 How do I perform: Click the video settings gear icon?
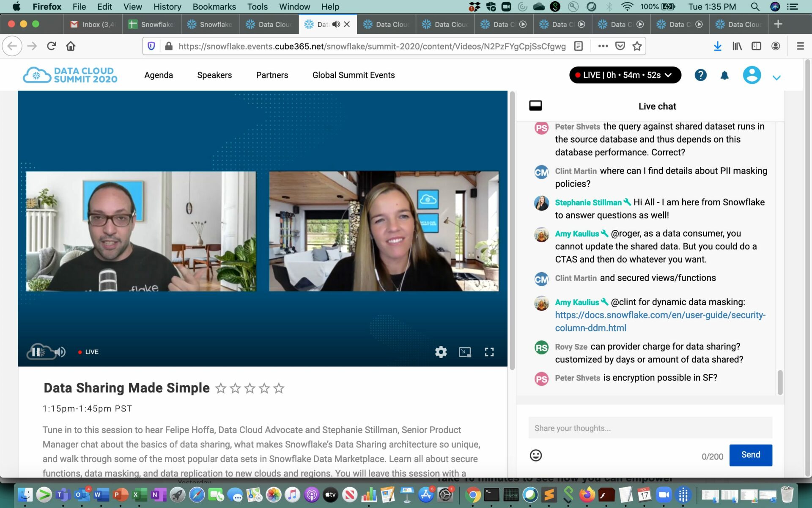(x=440, y=352)
